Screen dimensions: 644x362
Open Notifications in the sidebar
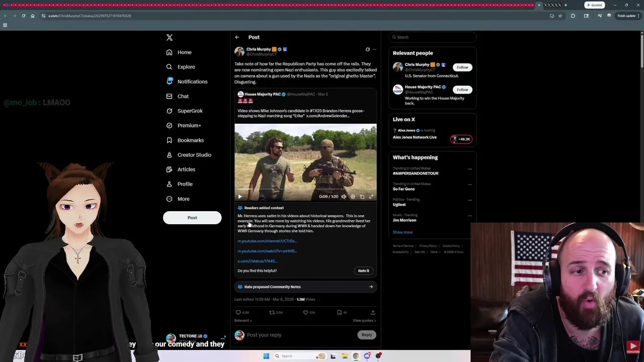(x=186, y=81)
